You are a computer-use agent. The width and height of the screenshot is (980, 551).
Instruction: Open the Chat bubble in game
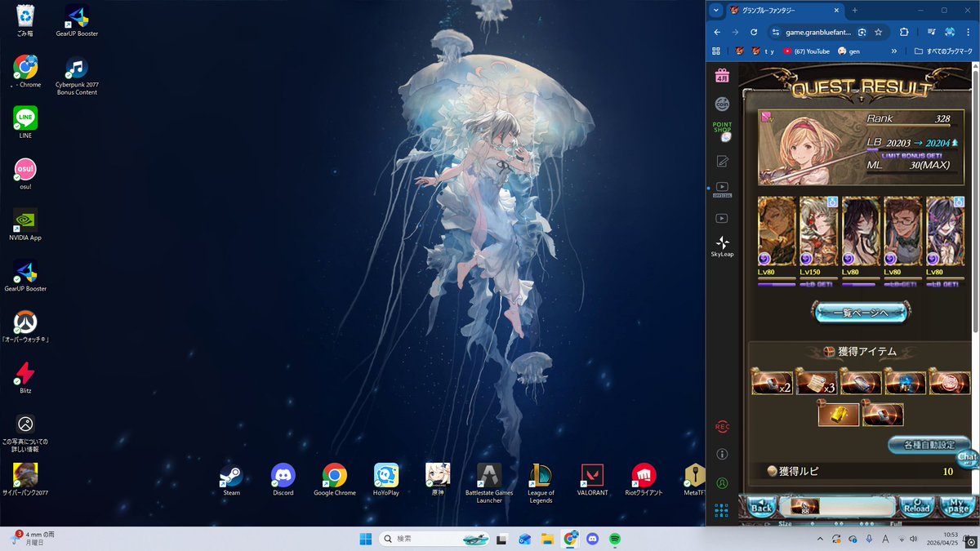click(968, 459)
